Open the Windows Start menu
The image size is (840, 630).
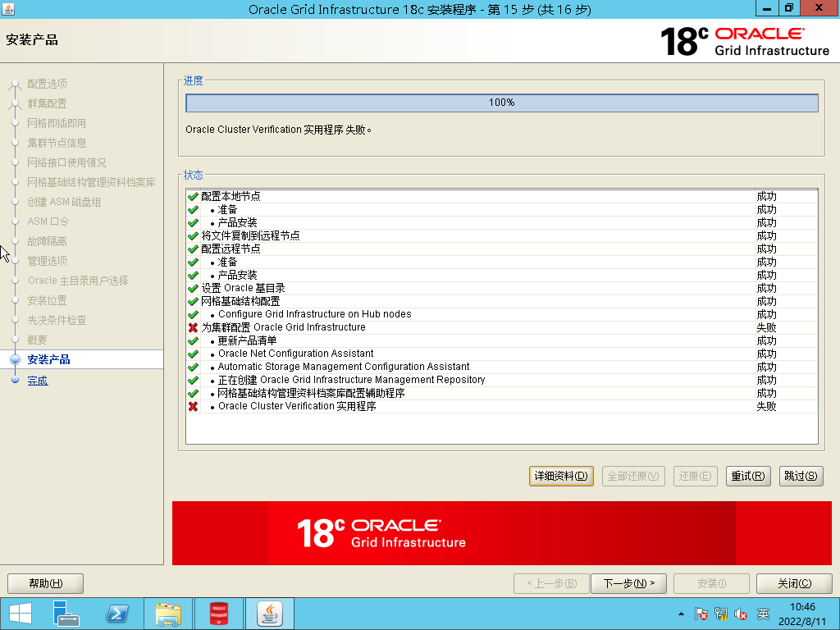point(21,614)
